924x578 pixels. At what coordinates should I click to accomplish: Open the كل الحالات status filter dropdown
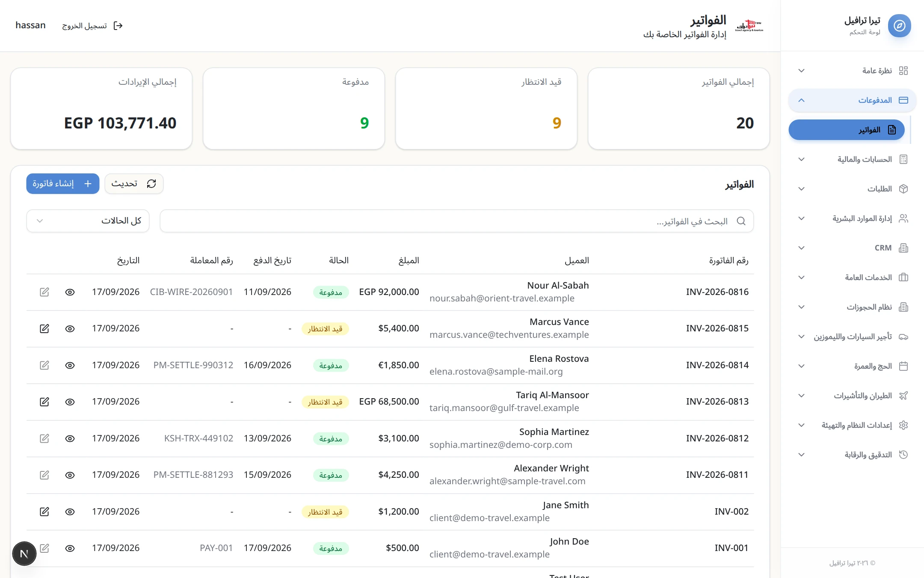click(88, 221)
